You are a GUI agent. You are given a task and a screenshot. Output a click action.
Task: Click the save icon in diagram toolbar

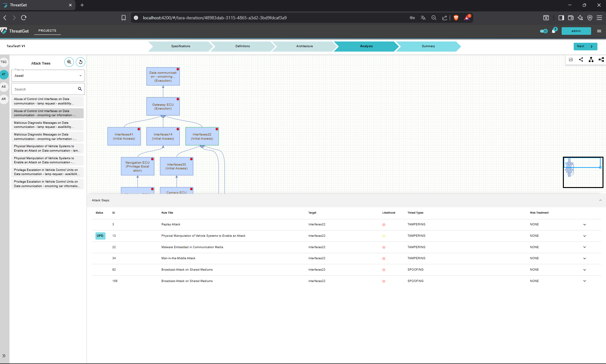coord(571,60)
